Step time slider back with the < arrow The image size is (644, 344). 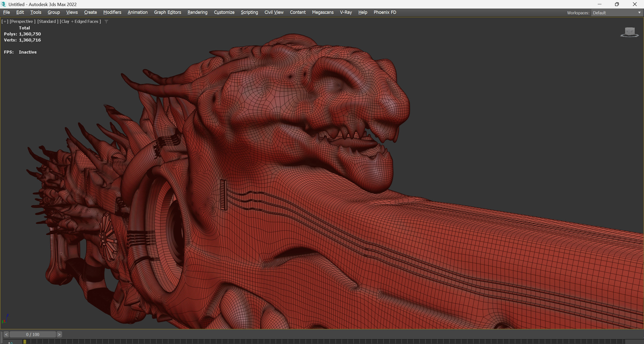click(6, 334)
